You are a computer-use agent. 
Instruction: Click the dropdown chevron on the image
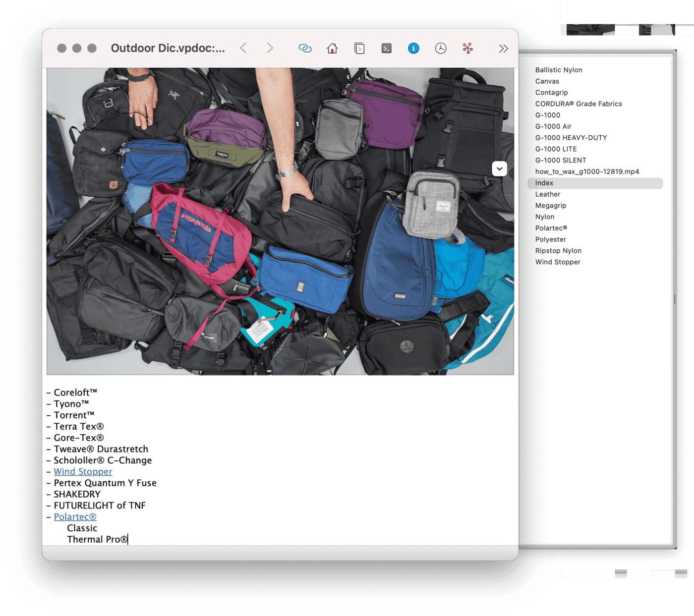(x=499, y=168)
